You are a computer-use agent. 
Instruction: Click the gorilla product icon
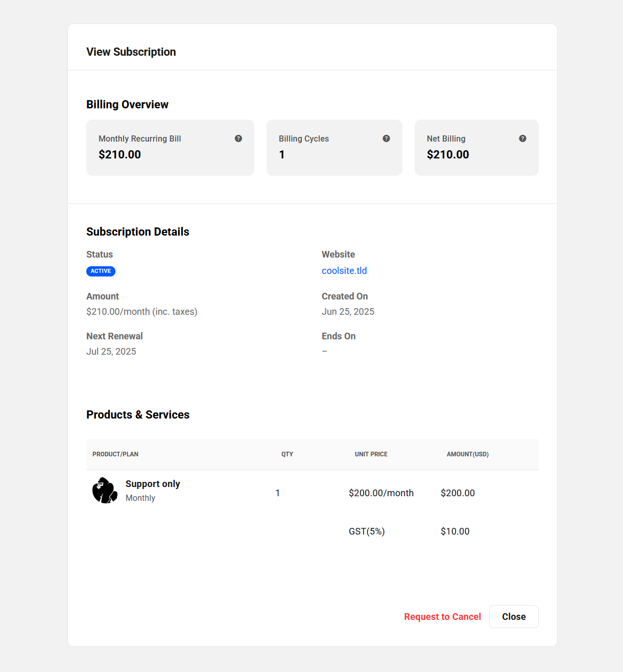pos(105,491)
